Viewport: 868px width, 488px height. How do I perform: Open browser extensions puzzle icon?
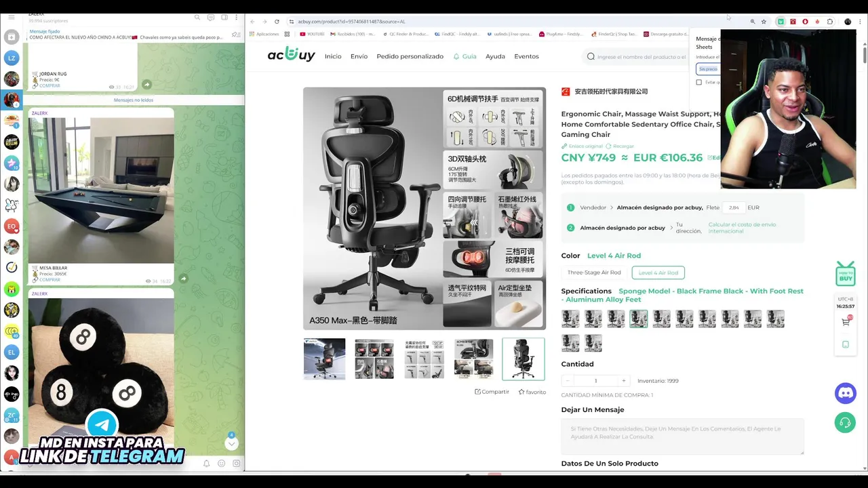coord(829,22)
